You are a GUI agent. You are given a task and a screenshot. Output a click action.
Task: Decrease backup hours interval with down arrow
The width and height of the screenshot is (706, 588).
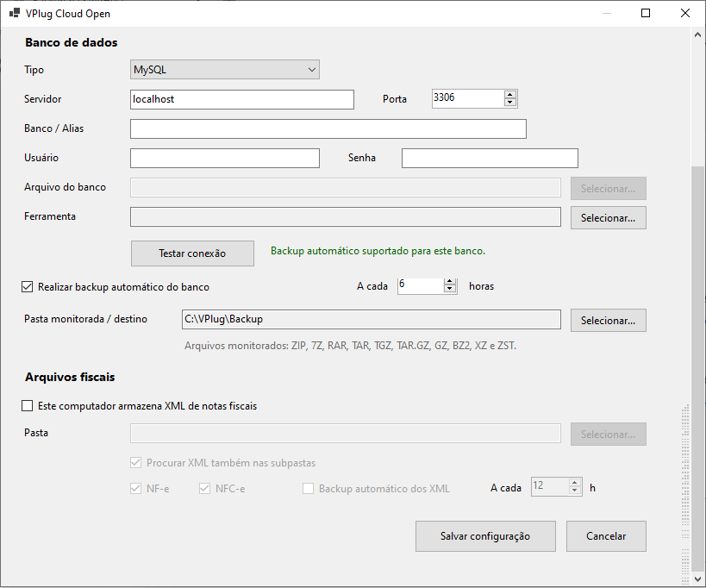tap(450, 290)
